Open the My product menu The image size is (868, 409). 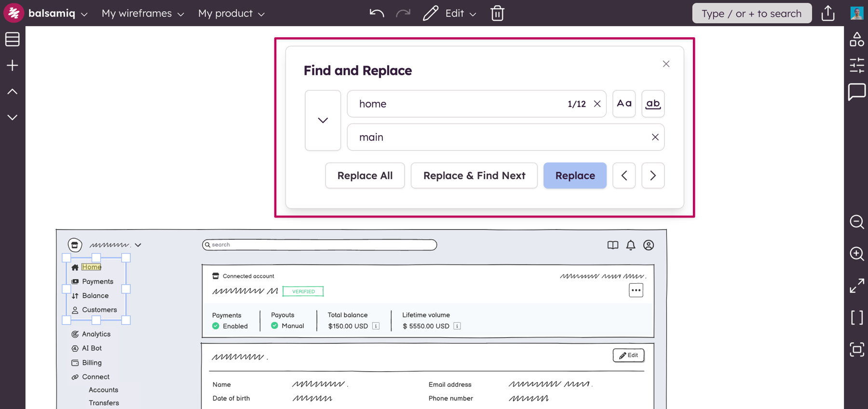pos(231,14)
